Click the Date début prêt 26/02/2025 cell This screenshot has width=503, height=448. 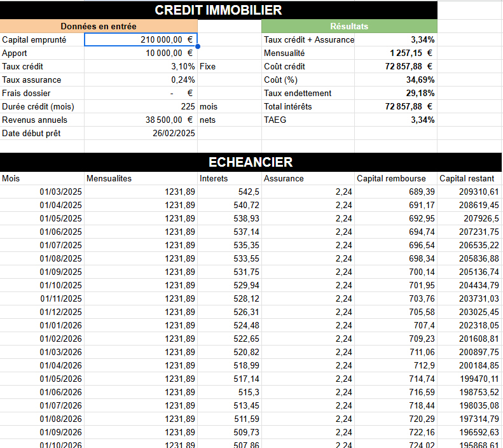click(x=141, y=133)
